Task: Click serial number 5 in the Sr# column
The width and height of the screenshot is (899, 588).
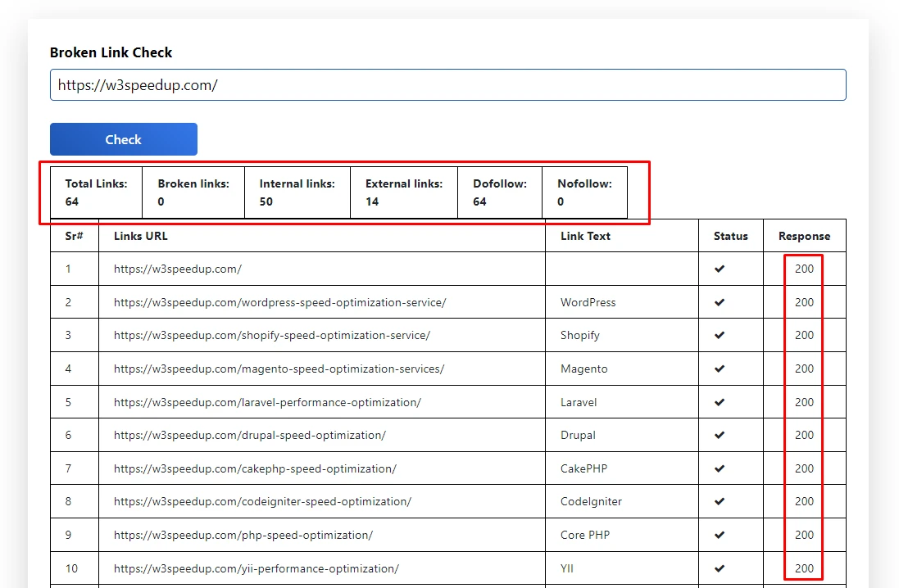Action: 68,402
